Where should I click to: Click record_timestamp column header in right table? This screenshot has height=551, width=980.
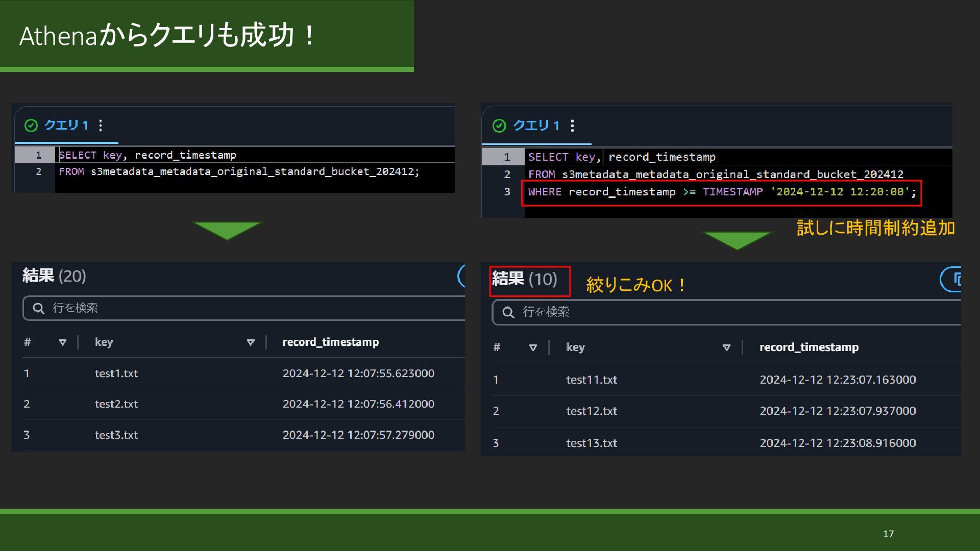pos(809,347)
